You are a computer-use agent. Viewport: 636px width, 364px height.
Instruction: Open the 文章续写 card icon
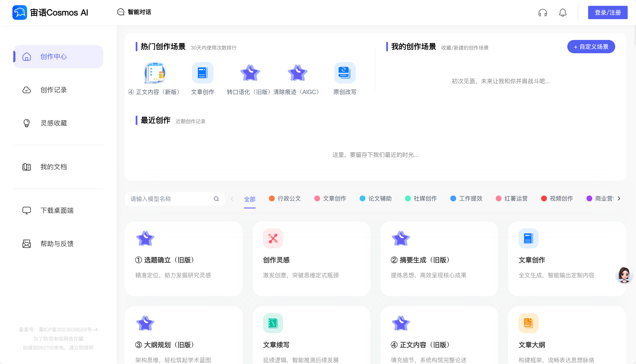pyautogui.click(x=273, y=323)
